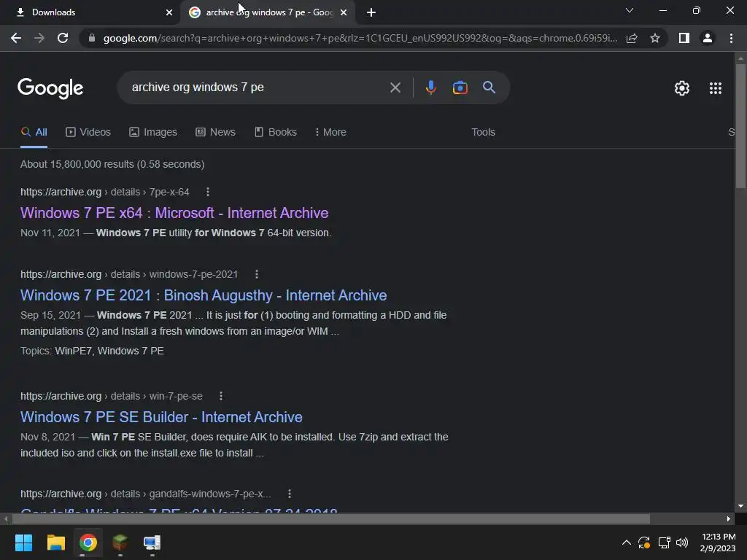Click the Google logo
Image resolution: width=747 pixels, height=560 pixels.
50,88
